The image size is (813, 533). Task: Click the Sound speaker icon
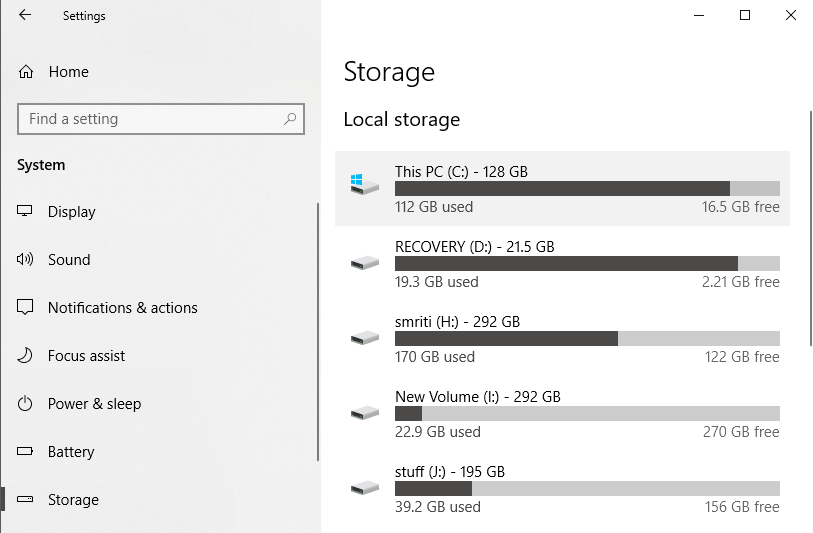[x=26, y=260]
